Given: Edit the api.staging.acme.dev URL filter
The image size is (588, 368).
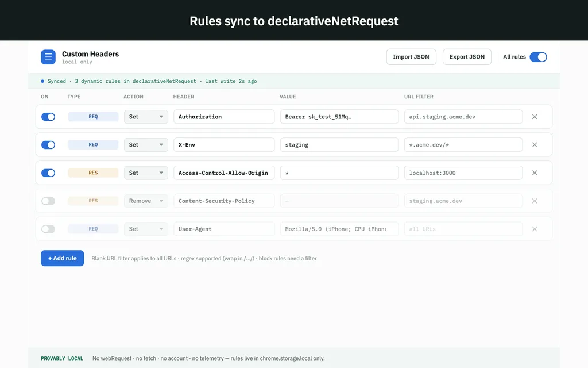Looking at the screenshot, I should coord(463,117).
